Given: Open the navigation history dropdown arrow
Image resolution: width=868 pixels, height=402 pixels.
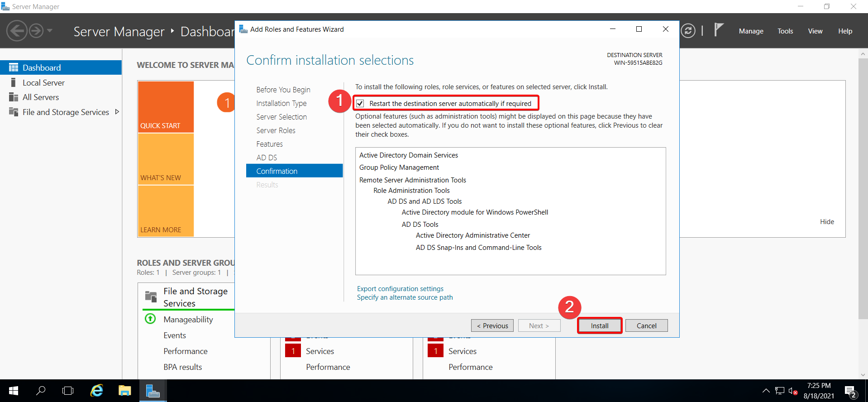Looking at the screenshot, I should (50, 31).
